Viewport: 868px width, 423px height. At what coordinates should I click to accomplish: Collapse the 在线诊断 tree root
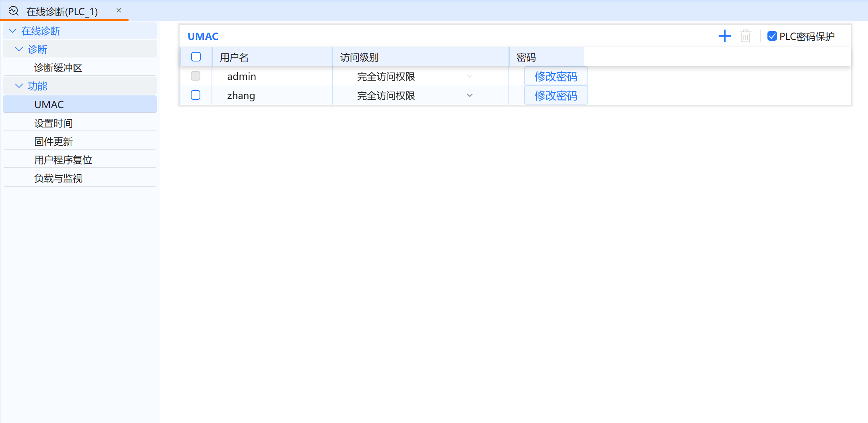[x=13, y=31]
